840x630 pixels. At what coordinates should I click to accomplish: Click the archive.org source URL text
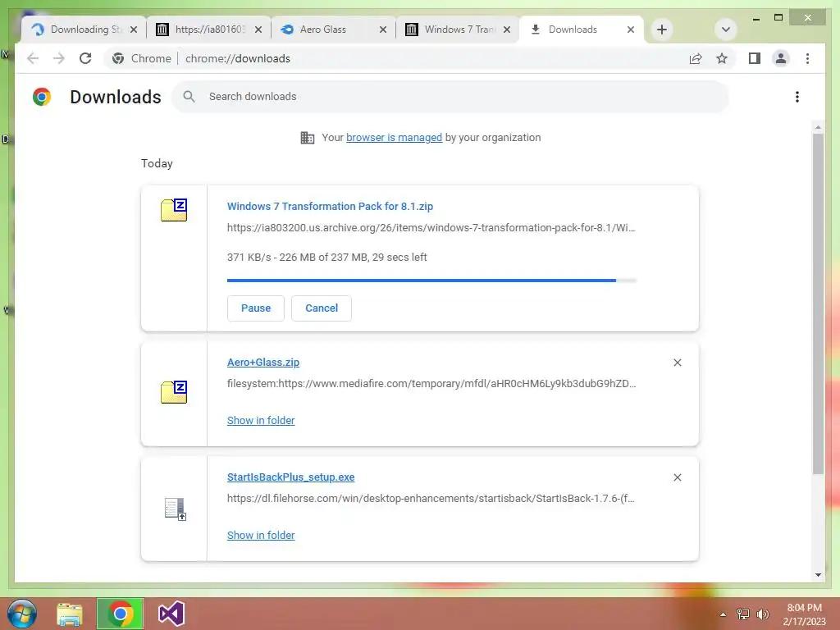431,228
